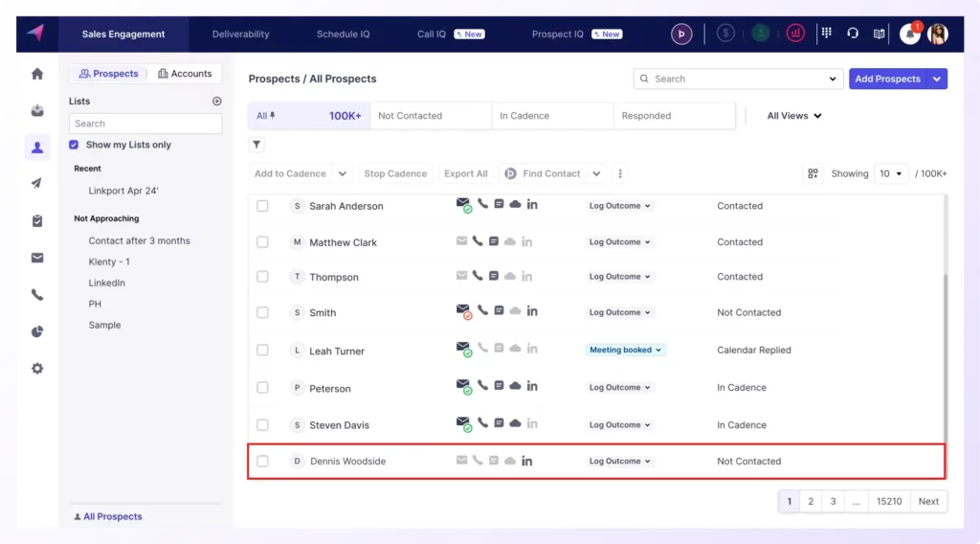Open the Showing 10 rows-per-page dropdown
This screenshot has height=544, width=980.
click(891, 174)
